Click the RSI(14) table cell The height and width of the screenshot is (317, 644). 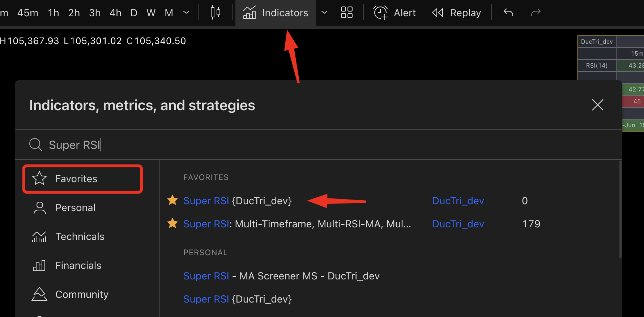pyautogui.click(x=597, y=65)
